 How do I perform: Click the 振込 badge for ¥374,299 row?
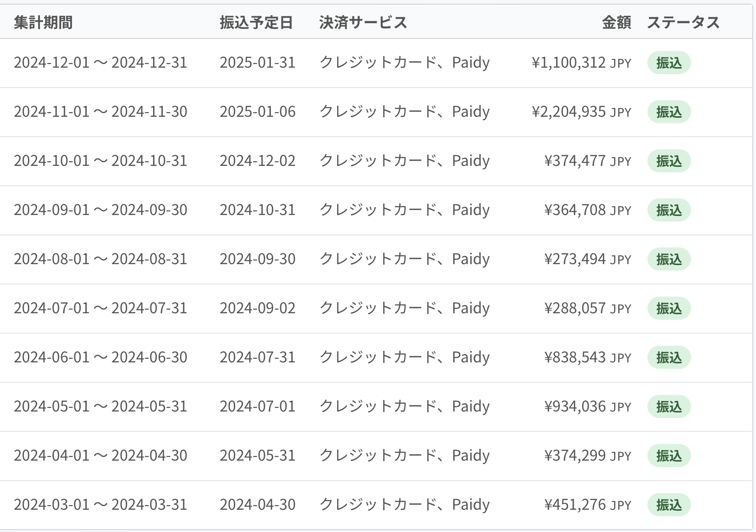pyautogui.click(x=669, y=456)
